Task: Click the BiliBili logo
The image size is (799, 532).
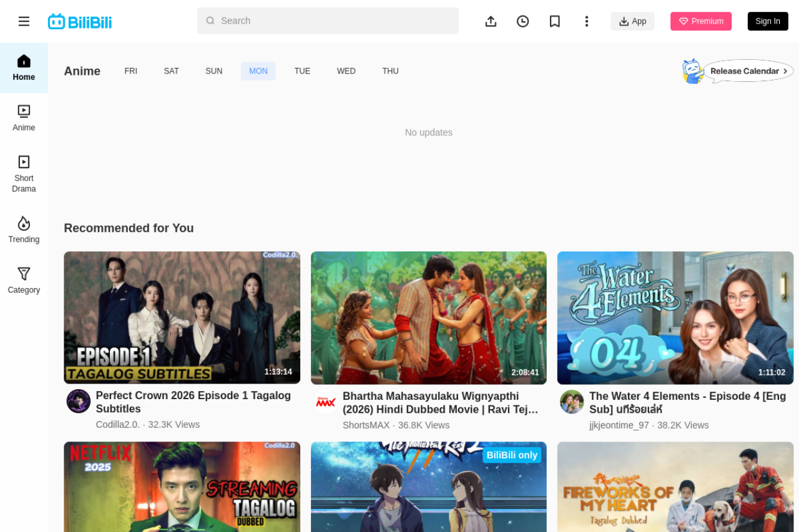Action: 80,22
